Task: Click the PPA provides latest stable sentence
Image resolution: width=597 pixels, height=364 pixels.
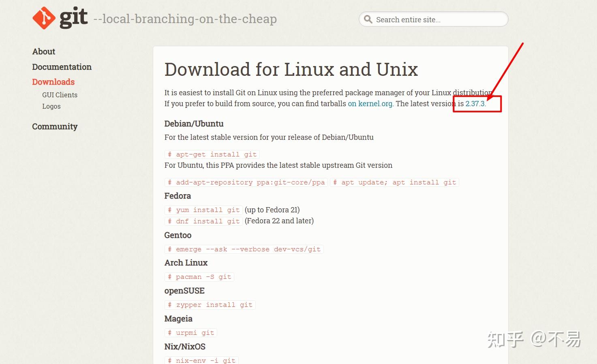Action: coord(278,165)
